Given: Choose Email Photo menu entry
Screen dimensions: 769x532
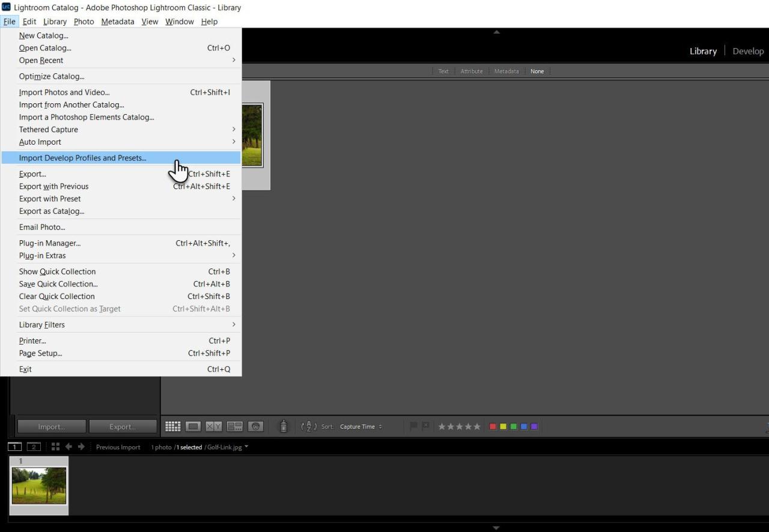Looking at the screenshot, I should point(121,227).
